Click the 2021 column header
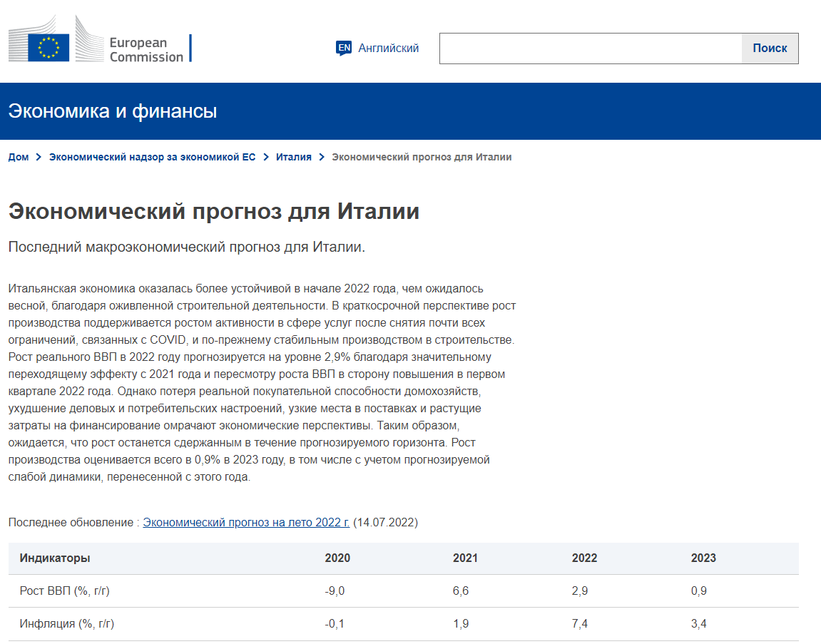821x644 pixels. click(x=465, y=558)
